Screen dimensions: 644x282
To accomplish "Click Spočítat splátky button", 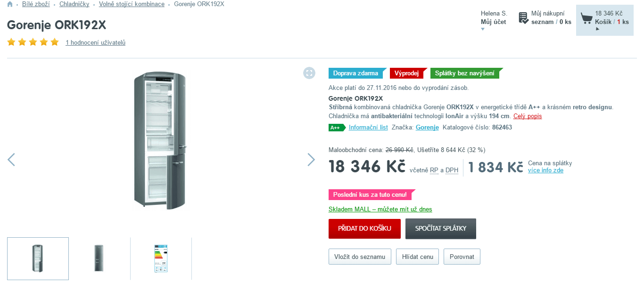I will point(441,228).
